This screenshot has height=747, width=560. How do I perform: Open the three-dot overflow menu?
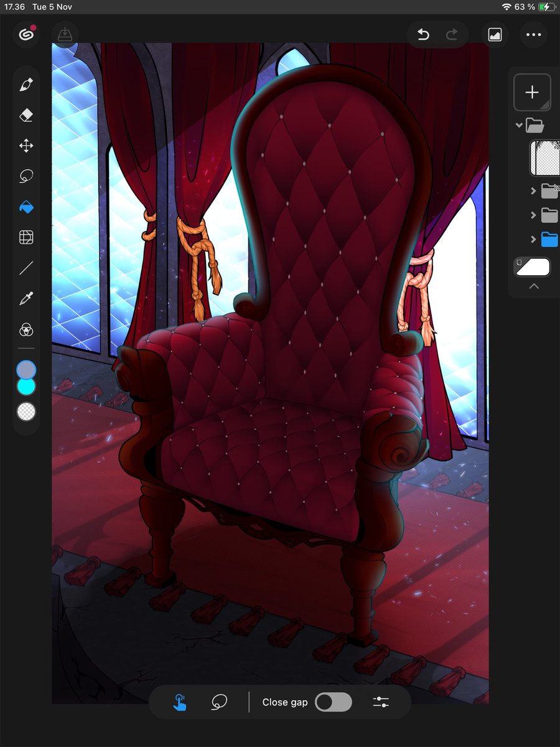click(x=533, y=35)
